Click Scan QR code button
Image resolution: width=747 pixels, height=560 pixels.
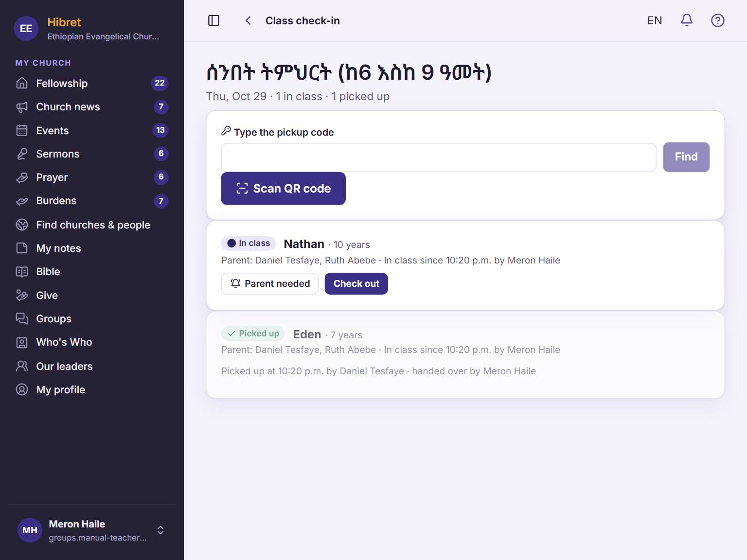click(283, 189)
